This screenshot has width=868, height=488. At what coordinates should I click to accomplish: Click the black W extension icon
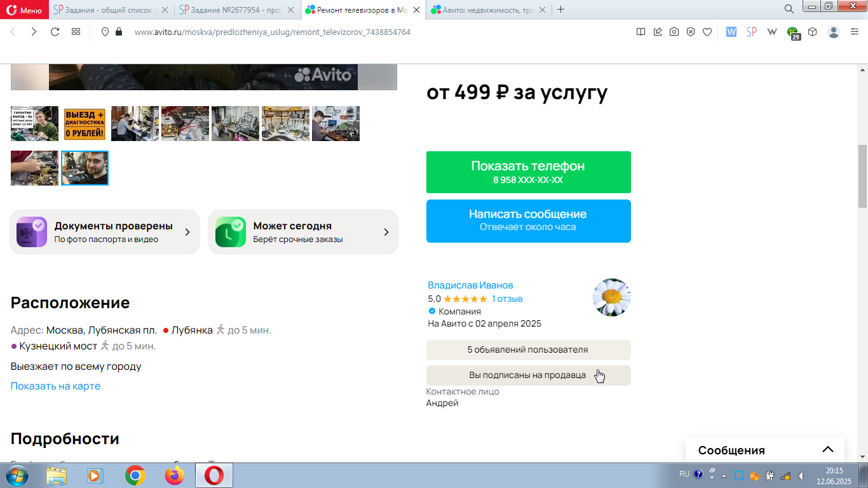[x=772, y=32]
